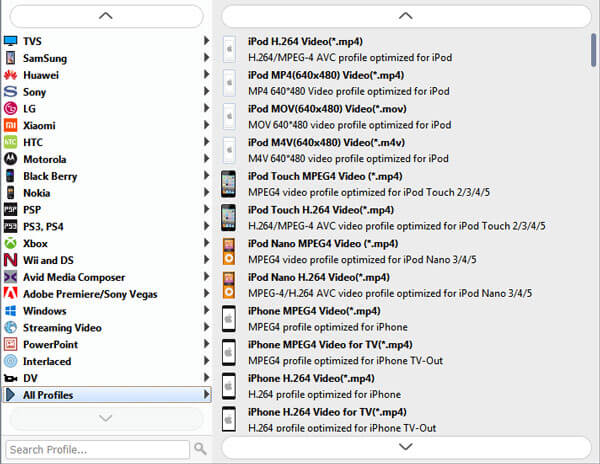Select iPhone H.264 Video for TV(*.mp4)

pos(405,420)
